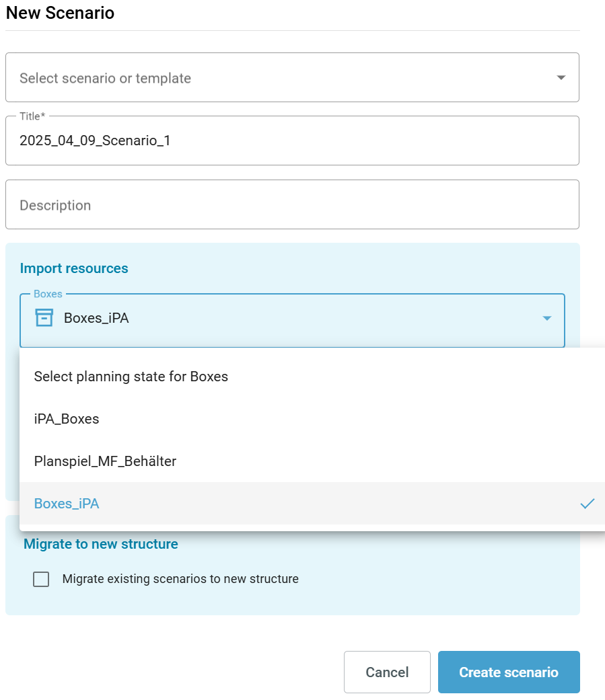Image resolution: width=605 pixels, height=700 pixels.
Task: Click the Import resources heading
Action: (x=74, y=268)
